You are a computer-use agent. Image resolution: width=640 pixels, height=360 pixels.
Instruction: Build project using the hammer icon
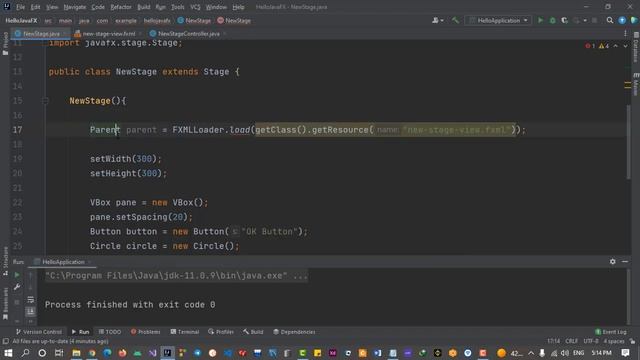click(x=455, y=20)
